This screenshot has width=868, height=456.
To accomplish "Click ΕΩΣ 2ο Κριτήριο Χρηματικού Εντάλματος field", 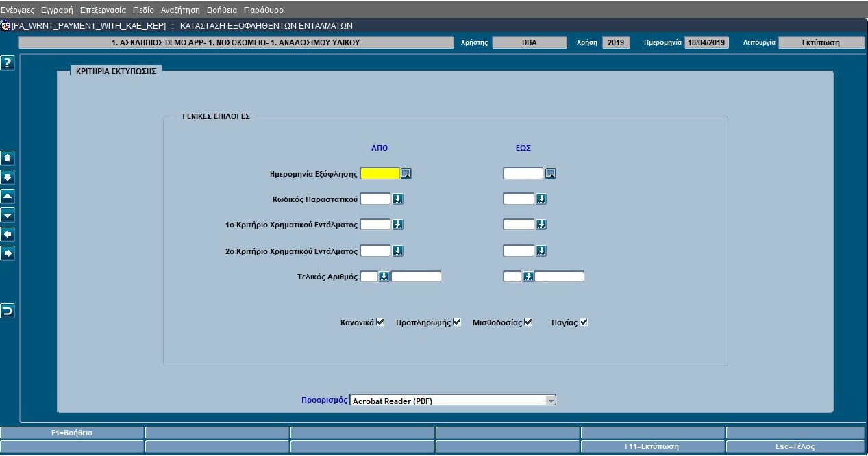I will tap(519, 251).
